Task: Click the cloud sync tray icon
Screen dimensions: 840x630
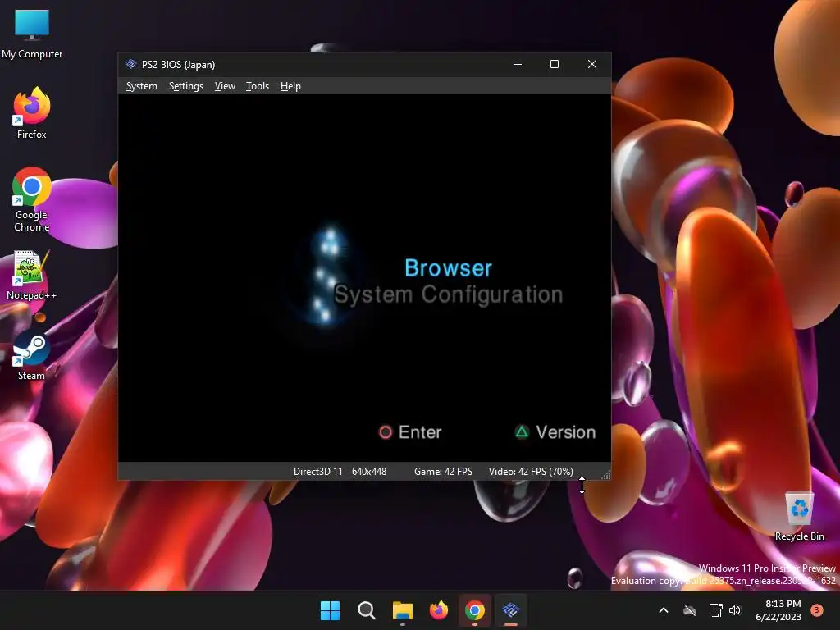Action: 690,610
